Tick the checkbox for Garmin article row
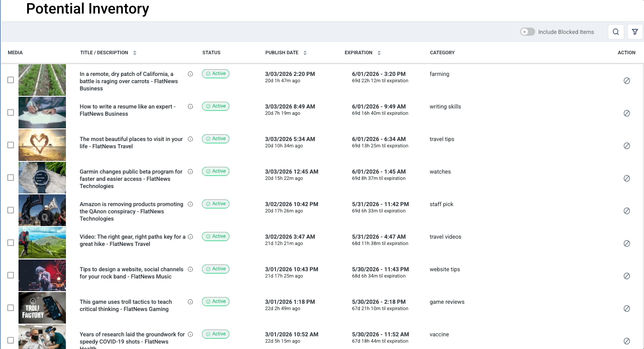The height and width of the screenshot is (349, 644). 10,178
